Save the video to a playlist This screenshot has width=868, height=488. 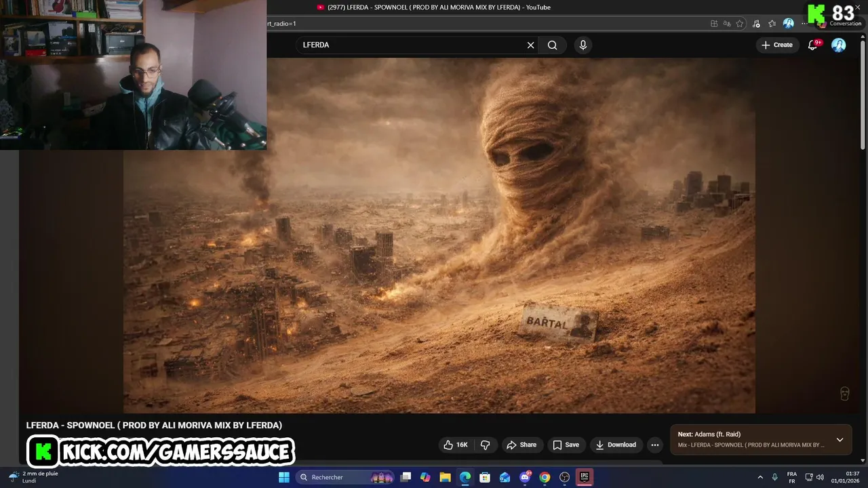coord(566,445)
